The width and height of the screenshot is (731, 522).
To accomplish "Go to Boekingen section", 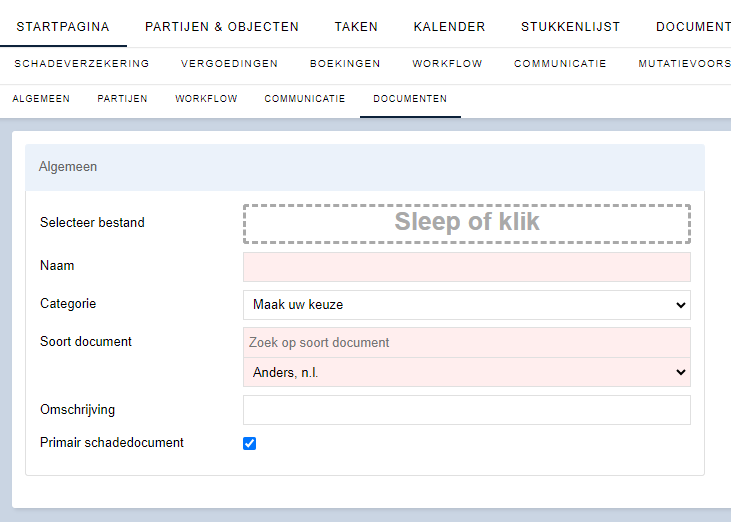I will (345, 63).
